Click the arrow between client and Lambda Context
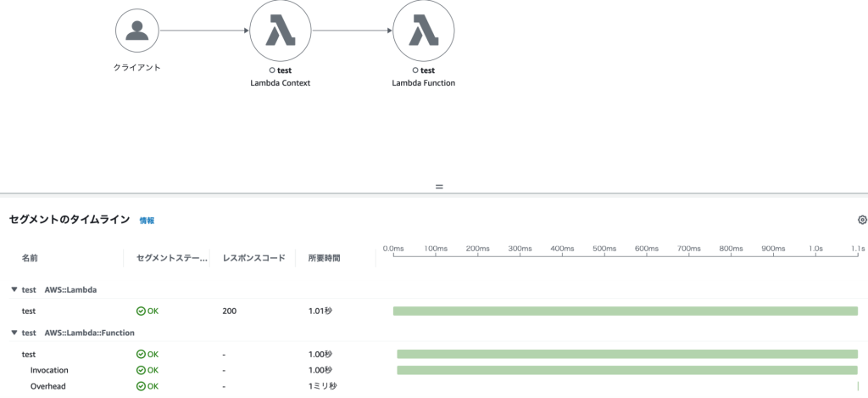This screenshot has width=868, height=398. pyautogui.click(x=203, y=31)
